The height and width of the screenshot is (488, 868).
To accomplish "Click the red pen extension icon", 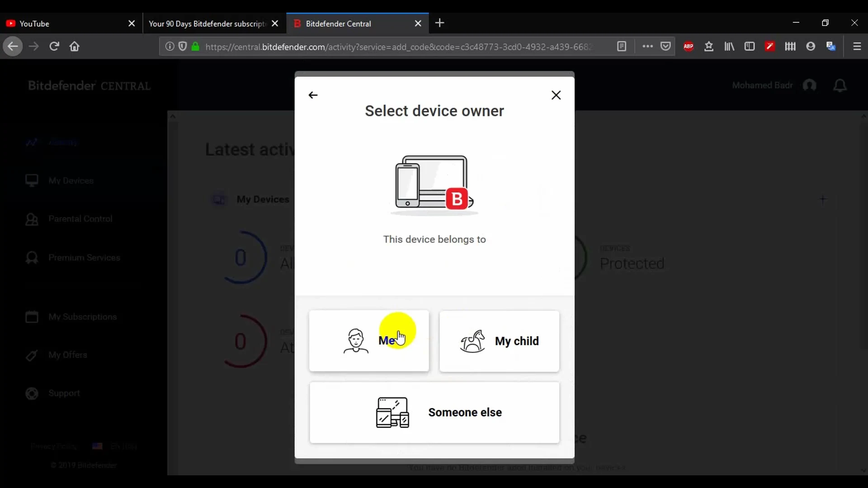I will 770,47.
